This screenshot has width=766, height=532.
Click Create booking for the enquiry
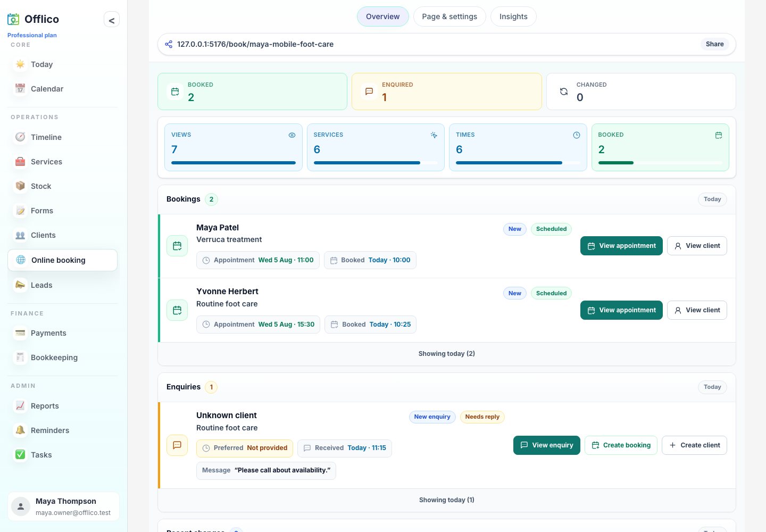tap(621, 445)
